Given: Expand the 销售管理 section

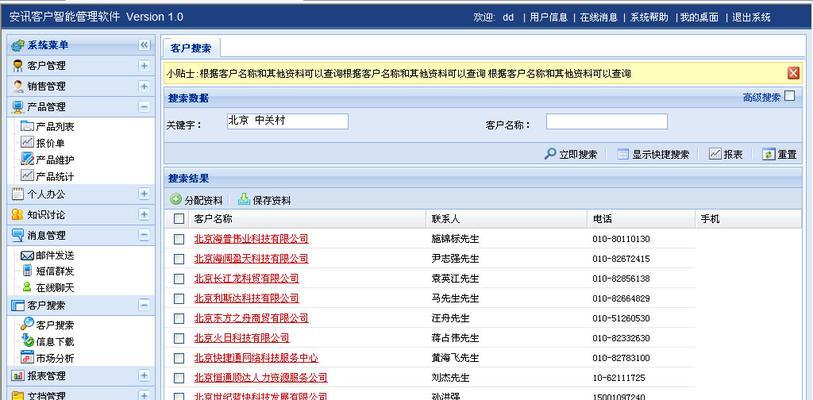Looking at the screenshot, I should coord(144,86).
